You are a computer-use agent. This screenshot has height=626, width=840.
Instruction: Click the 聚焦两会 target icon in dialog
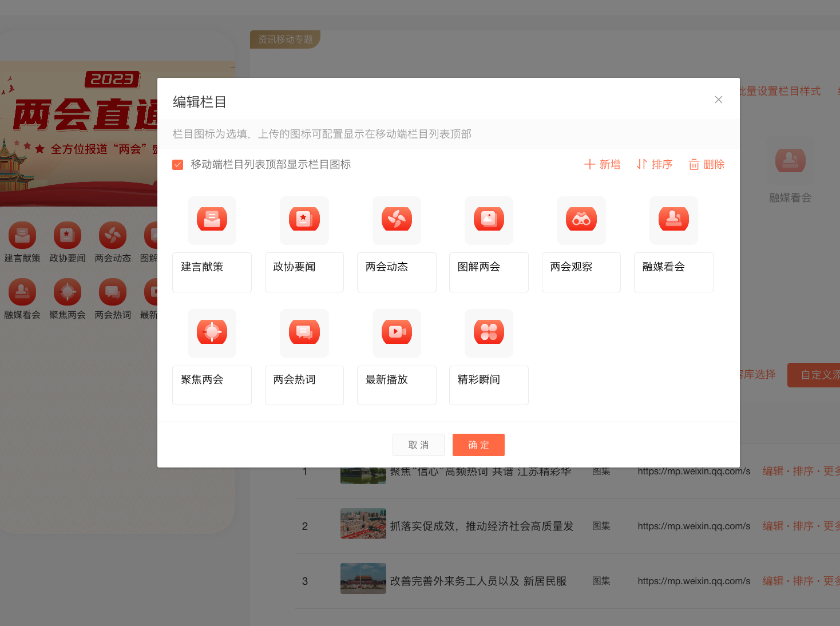(212, 332)
